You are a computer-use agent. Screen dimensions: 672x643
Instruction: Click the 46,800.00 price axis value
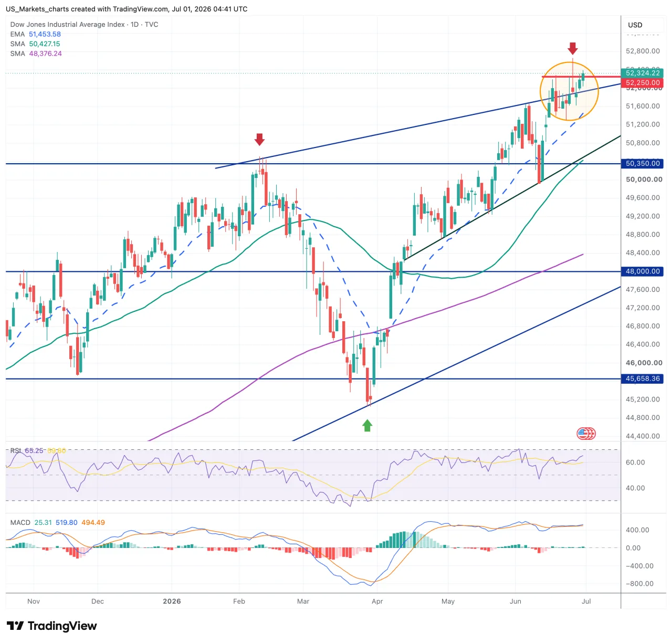coord(643,326)
